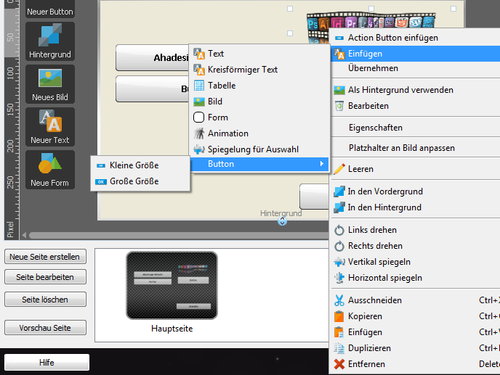Click the Hintergrund label on canvas
Viewport: 500px width, 375px height.
coord(281,213)
